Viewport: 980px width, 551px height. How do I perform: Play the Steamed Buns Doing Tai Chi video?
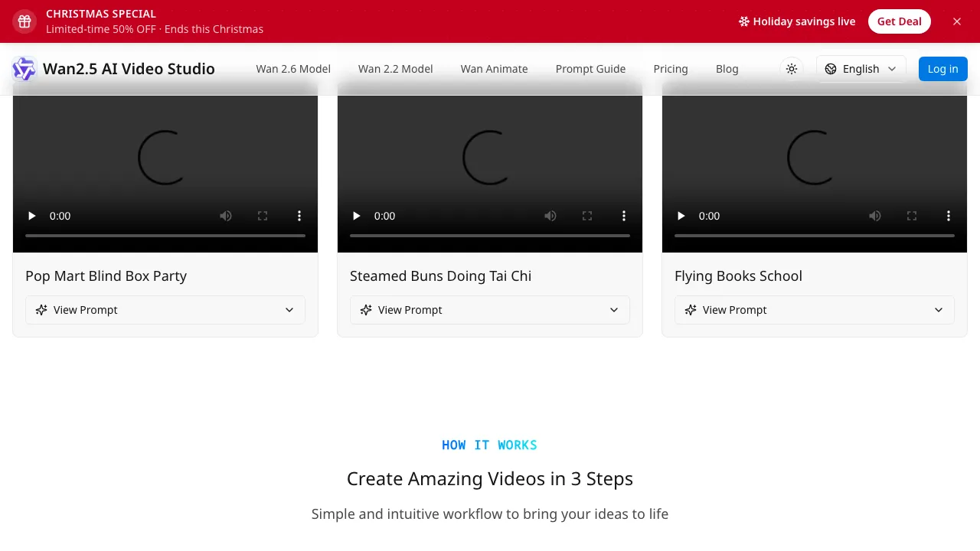(356, 216)
